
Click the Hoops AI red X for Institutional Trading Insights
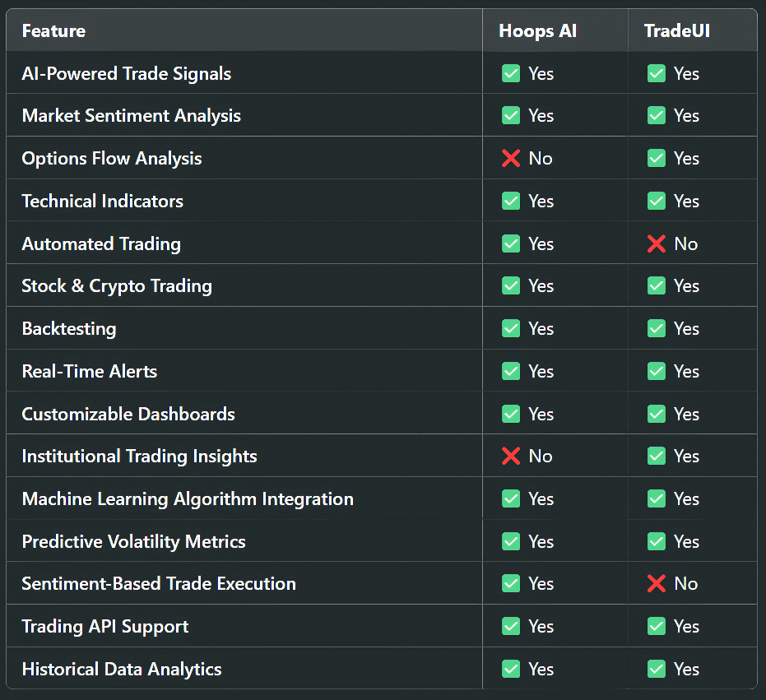click(x=511, y=457)
